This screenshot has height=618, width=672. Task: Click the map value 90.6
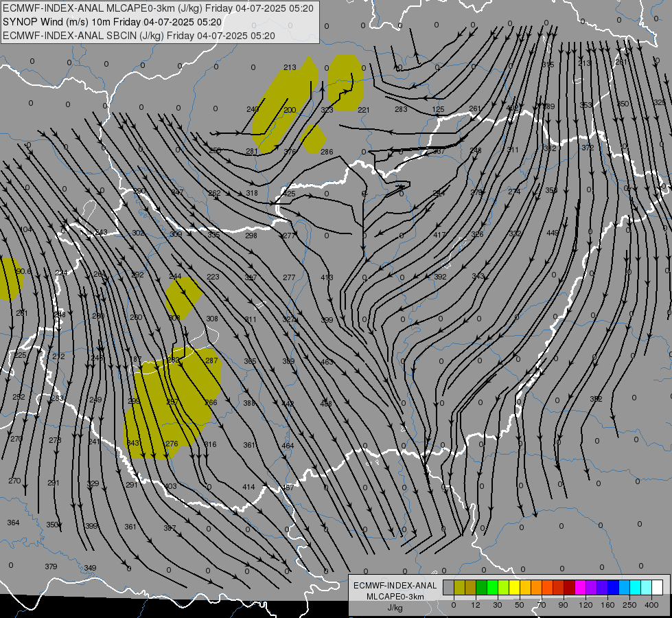[23, 271]
